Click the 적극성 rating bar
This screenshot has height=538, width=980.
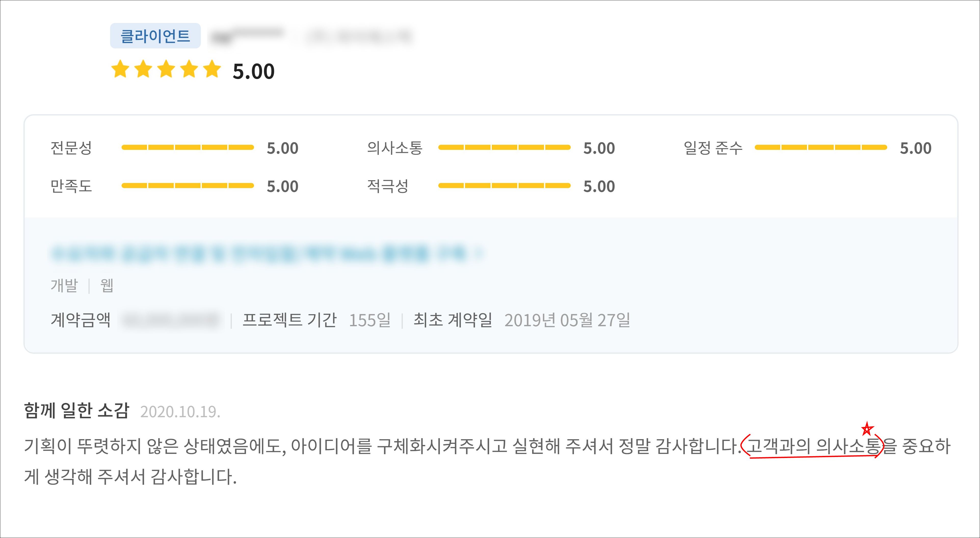tap(504, 186)
